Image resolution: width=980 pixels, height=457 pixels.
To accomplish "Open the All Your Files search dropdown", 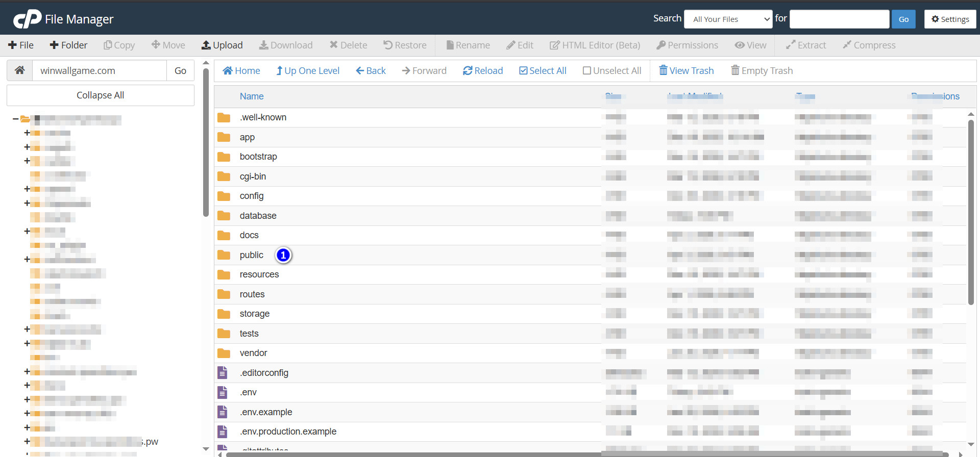I will (728, 19).
